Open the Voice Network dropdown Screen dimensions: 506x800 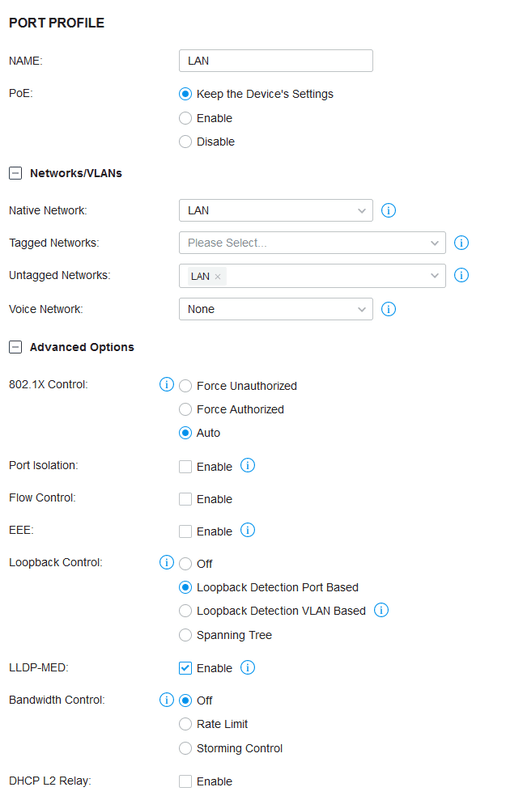click(x=276, y=309)
